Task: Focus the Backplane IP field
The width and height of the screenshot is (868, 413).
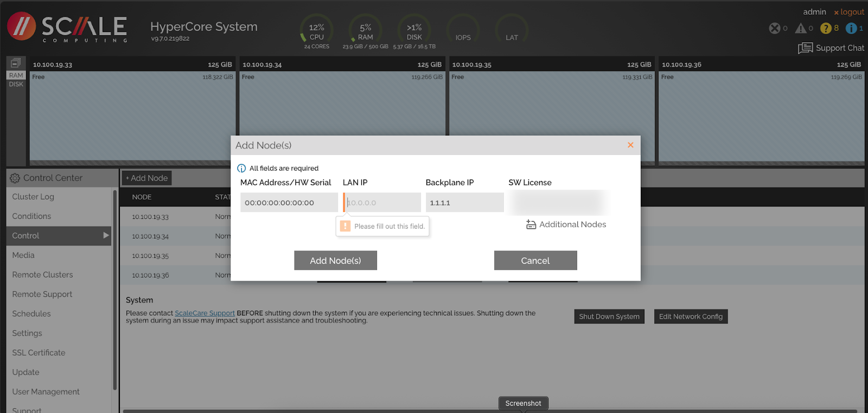Action: pos(465,203)
